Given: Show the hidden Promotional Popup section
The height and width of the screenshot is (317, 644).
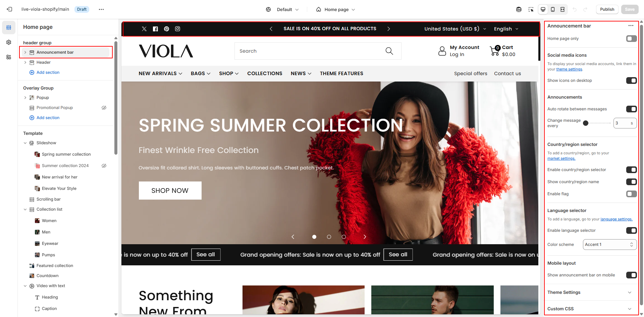Looking at the screenshot, I should pos(104,108).
